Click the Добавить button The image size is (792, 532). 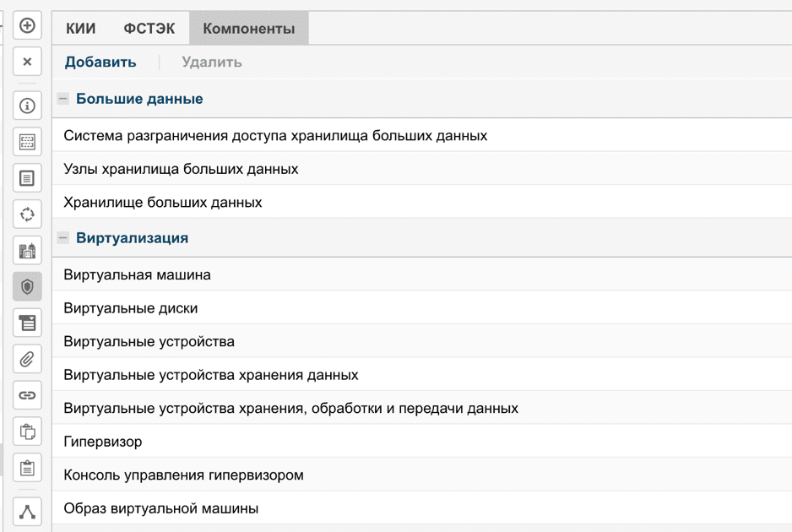[x=100, y=62]
